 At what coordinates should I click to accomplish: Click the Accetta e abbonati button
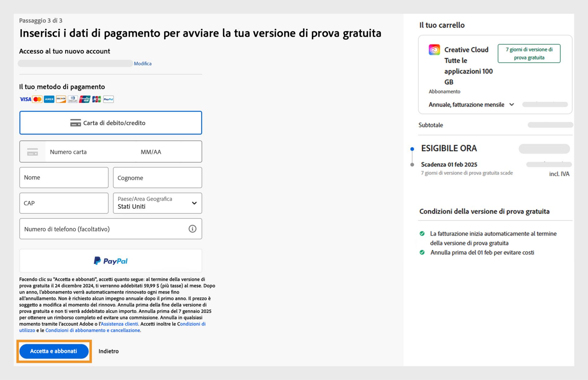click(54, 351)
